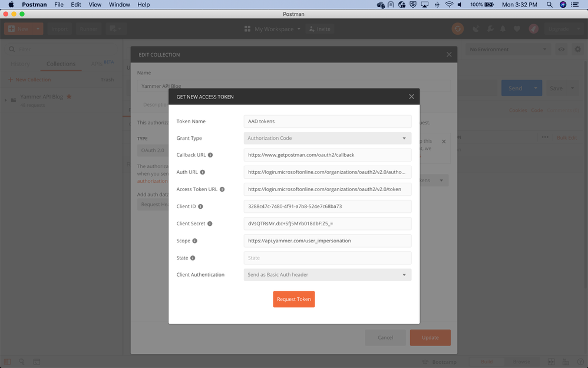The height and width of the screenshot is (368, 588).
Task: Open find and replace in status bar
Action: click(x=22, y=362)
